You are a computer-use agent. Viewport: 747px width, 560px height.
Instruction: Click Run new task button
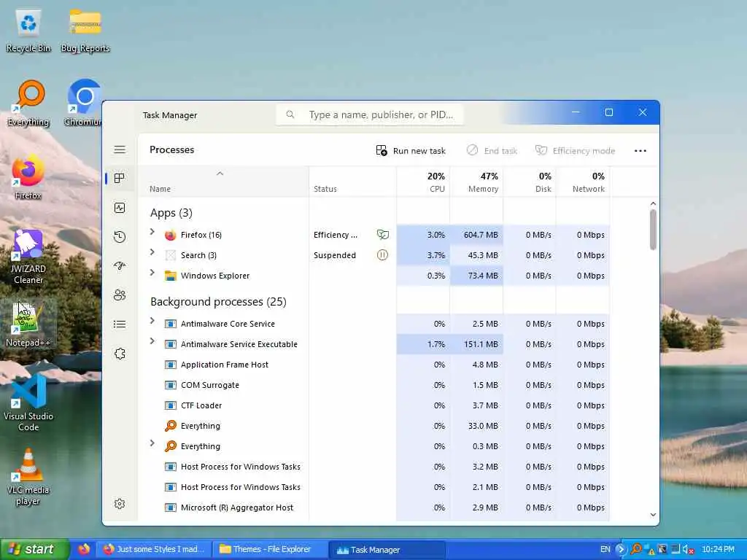pyautogui.click(x=411, y=150)
